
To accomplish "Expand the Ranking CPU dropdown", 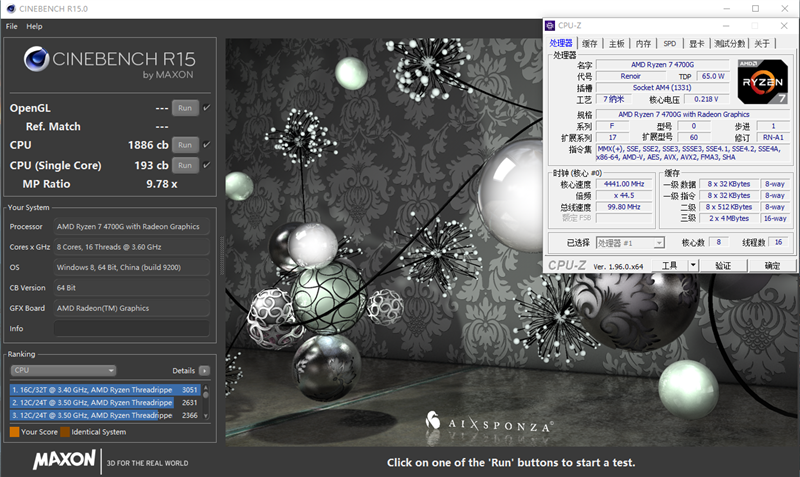I will pyautogui.click(x=63, y=370).
